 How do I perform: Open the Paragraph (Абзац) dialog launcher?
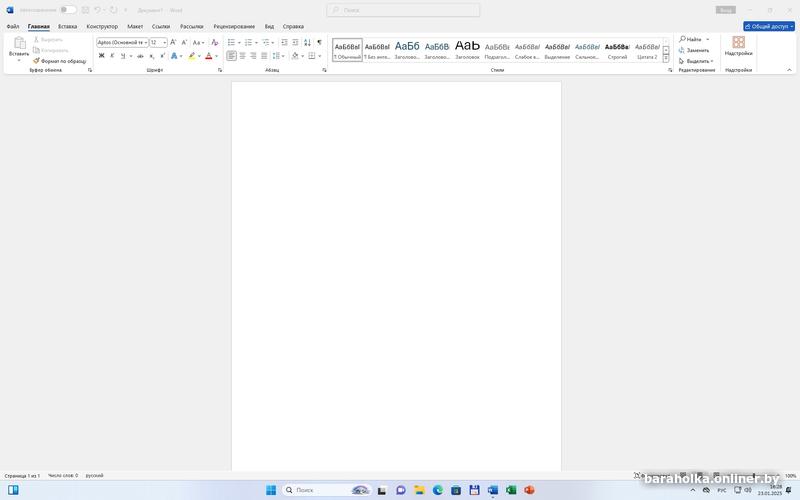click(x=324, y=70)
